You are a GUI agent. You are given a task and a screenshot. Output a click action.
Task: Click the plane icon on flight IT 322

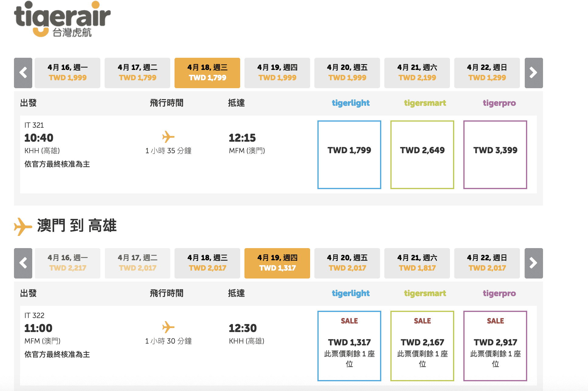168,327
